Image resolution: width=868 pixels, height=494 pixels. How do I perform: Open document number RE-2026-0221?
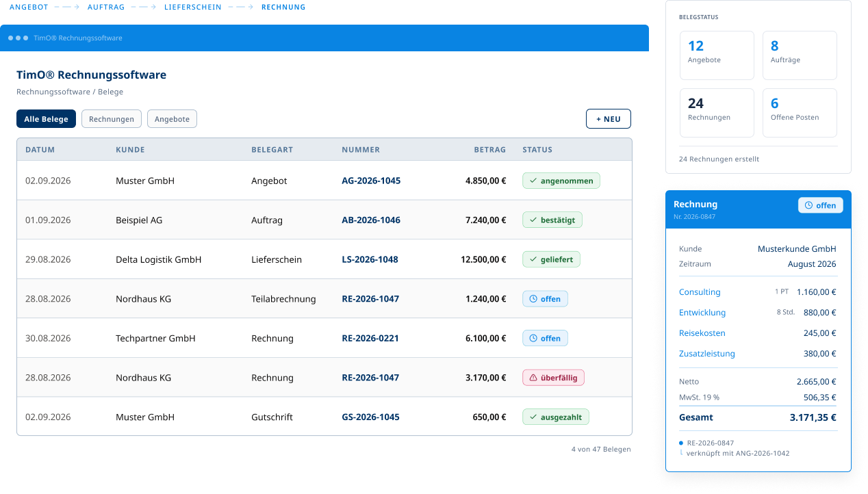pyautogui.click(x=370, y=338)
